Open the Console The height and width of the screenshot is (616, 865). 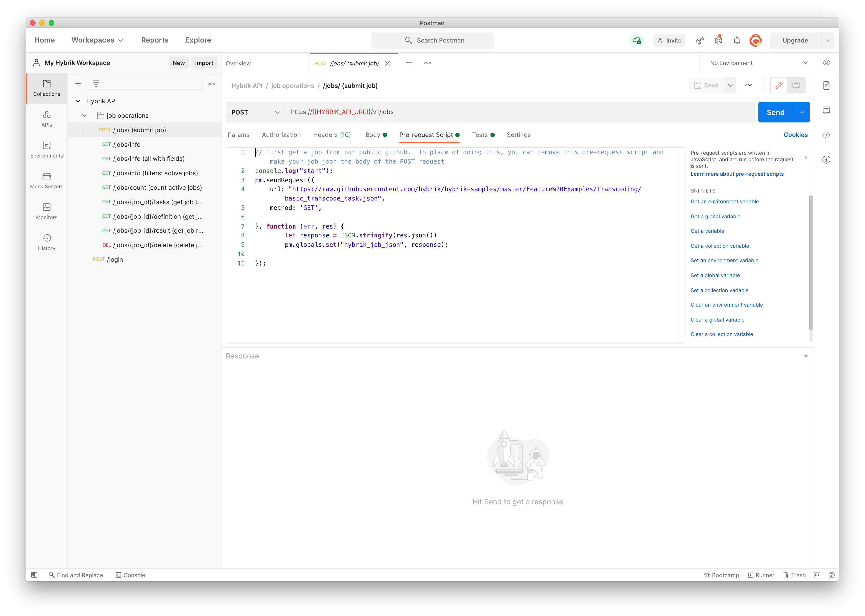point(130,575)
